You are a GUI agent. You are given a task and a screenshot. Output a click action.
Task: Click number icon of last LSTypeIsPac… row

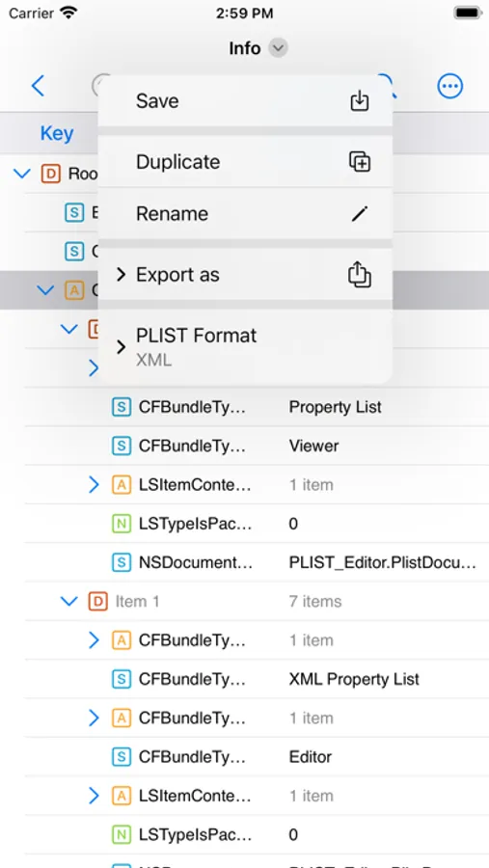point(122,834)
